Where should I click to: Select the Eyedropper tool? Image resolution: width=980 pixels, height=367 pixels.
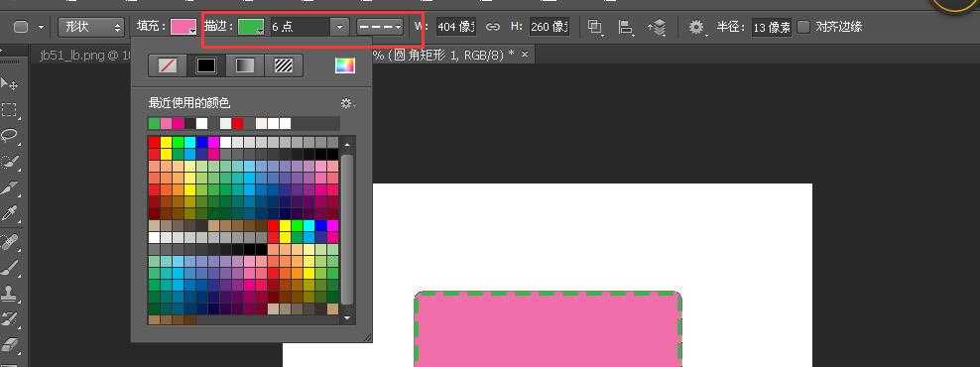point(9,214)
